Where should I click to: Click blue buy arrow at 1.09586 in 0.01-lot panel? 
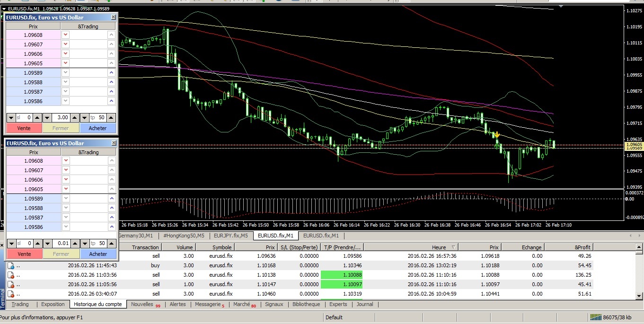(x=111, y=227)
